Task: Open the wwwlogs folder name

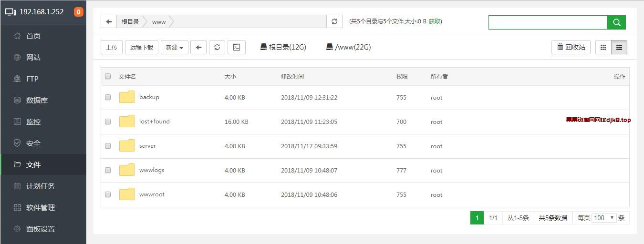Action: tap(152, 170)
